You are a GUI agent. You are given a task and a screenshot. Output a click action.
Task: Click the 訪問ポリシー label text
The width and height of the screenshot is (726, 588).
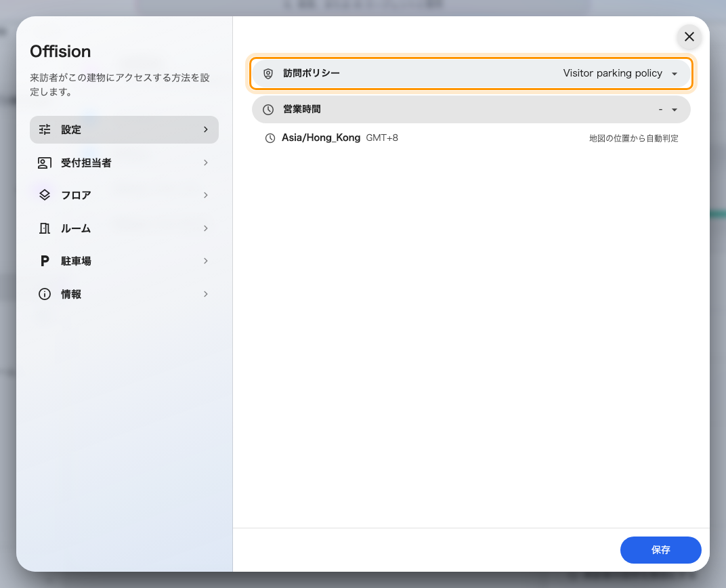tap(311, 73)
